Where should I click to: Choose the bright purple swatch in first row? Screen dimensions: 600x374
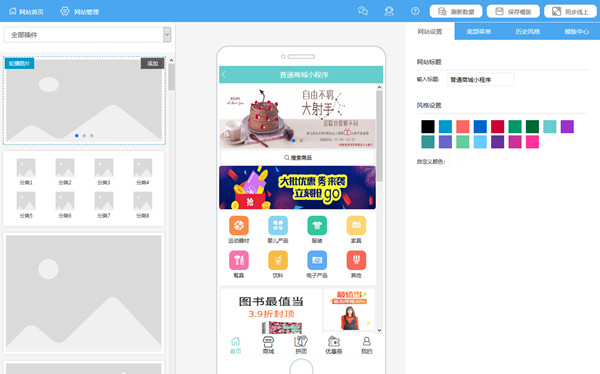(x=567, y=126)
